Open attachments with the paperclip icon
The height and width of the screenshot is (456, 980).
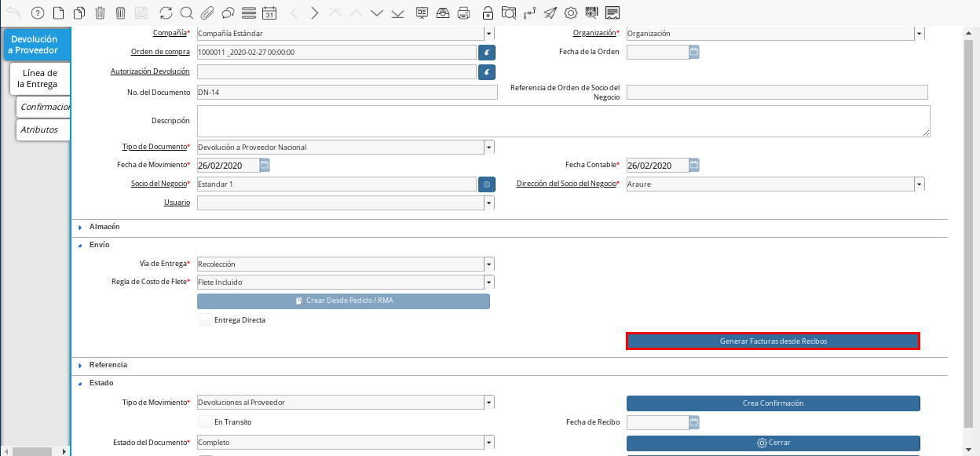(x=207, y=13)
